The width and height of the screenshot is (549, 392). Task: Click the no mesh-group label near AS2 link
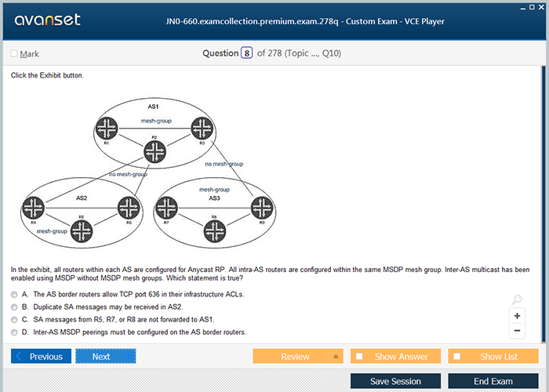(x=128, y=174)
